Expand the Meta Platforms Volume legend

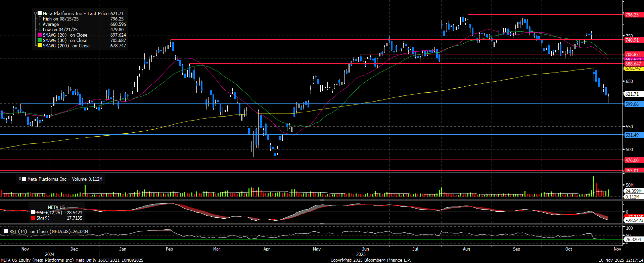tap(20, 179)
